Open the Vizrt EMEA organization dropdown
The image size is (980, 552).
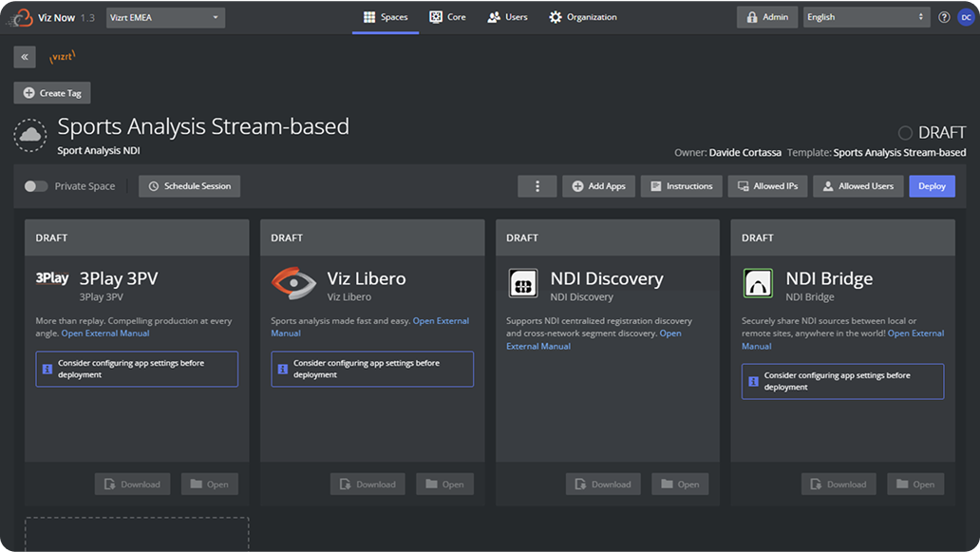click(165, 17)
